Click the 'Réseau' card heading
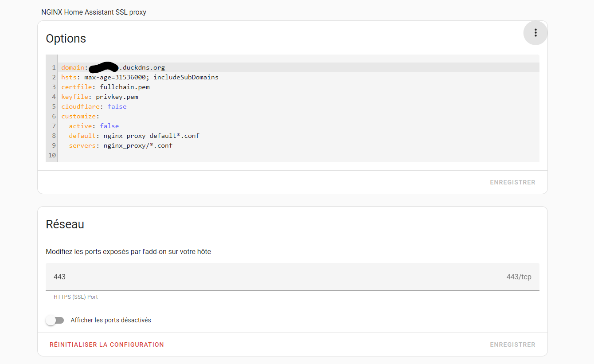The height and width of the screenshot is (364, 594). point(65,224)
